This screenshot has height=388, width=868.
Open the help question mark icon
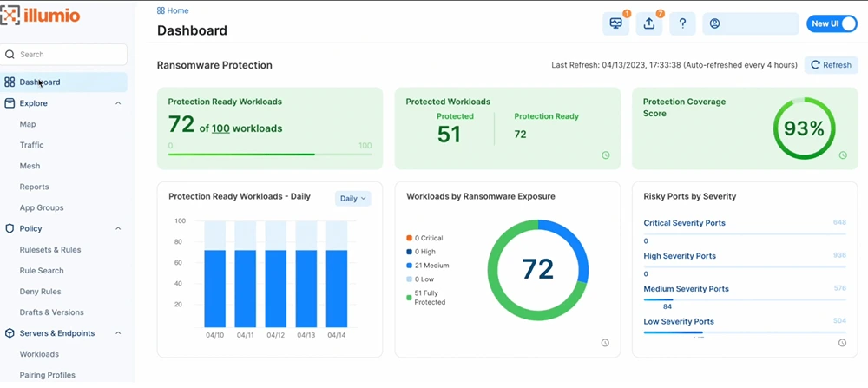click(682, 24)
